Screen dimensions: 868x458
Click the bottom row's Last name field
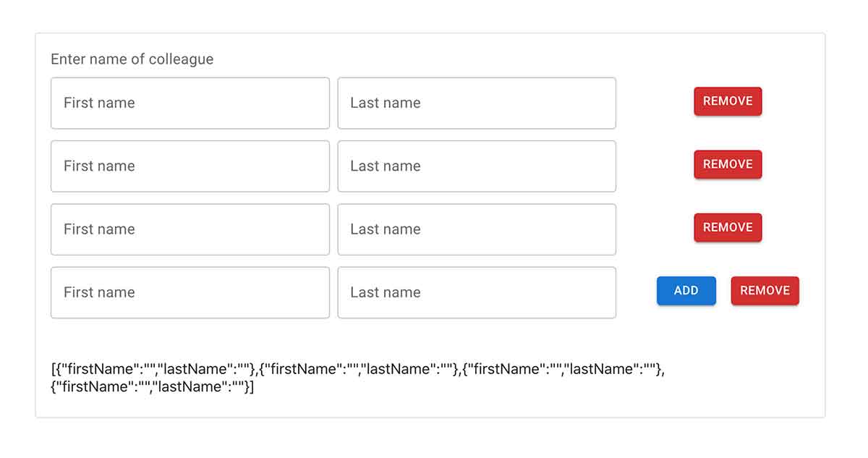tap(476, 292)
